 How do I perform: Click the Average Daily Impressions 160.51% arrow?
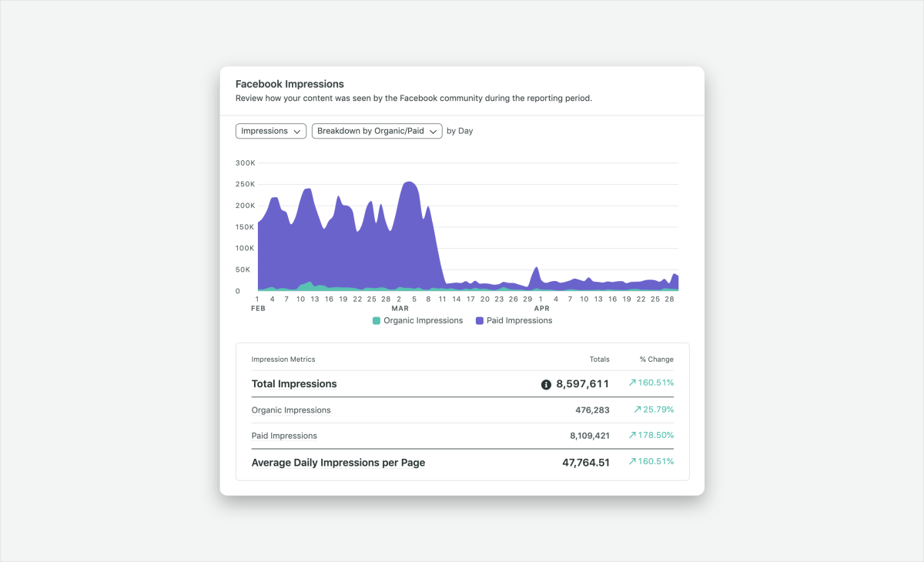tap(632, 461)
